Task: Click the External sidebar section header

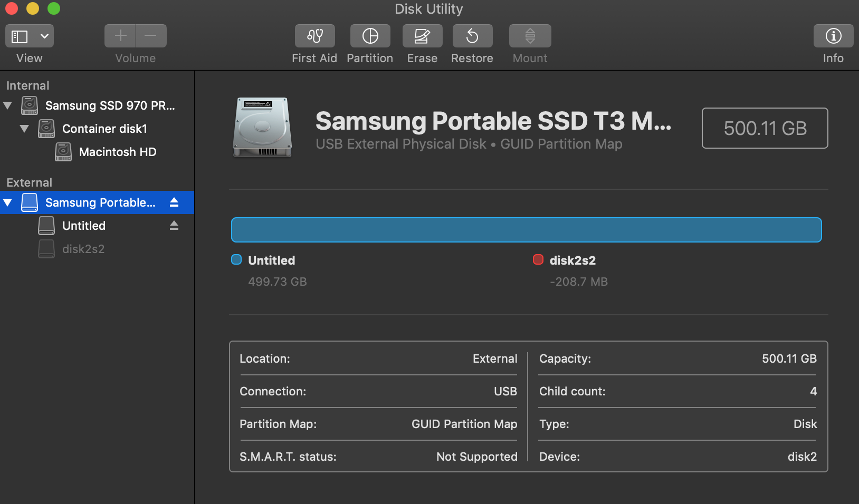Action: [x=30, y=182]
